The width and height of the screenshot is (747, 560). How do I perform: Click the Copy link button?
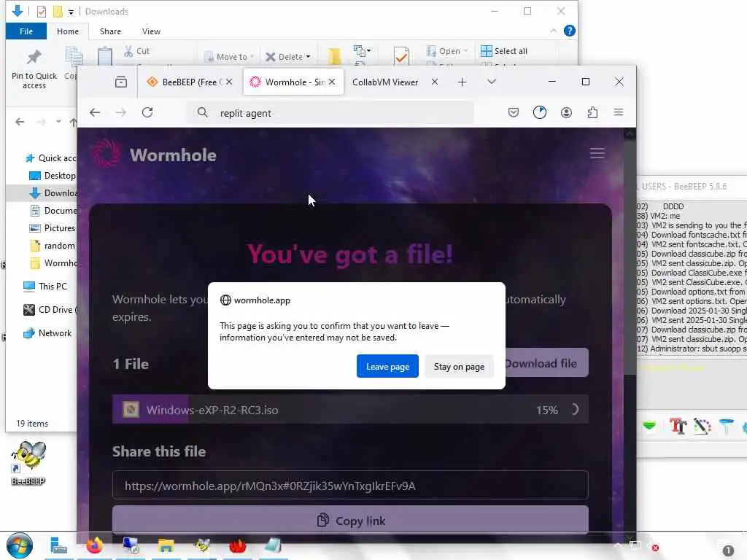tap(350, 521)
